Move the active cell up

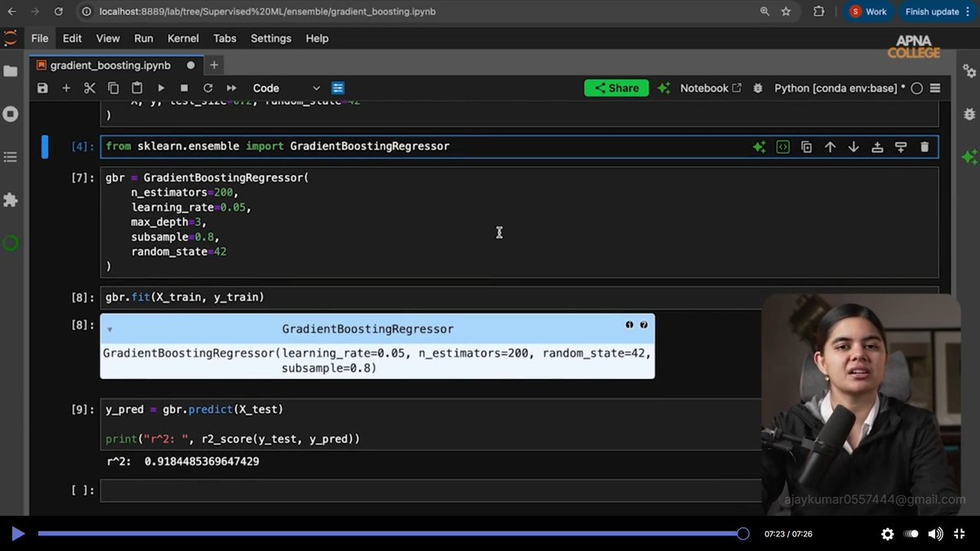[x=831, y=147]
